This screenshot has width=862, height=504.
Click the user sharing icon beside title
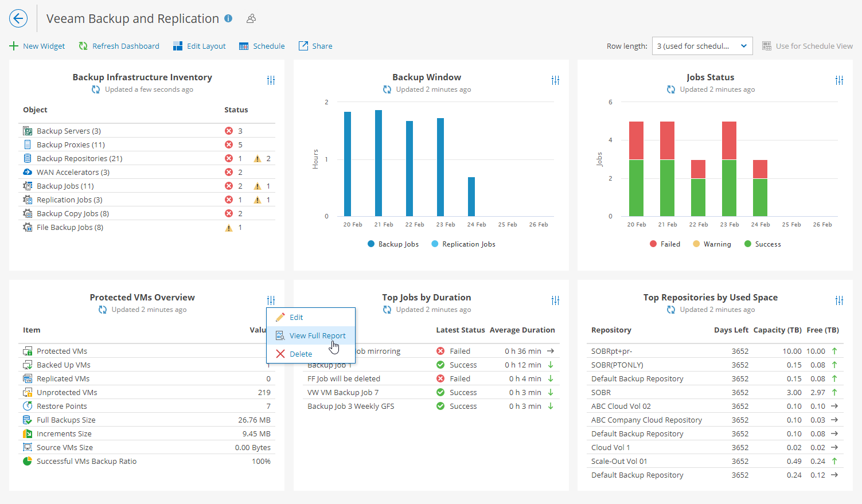click(251, 18)
